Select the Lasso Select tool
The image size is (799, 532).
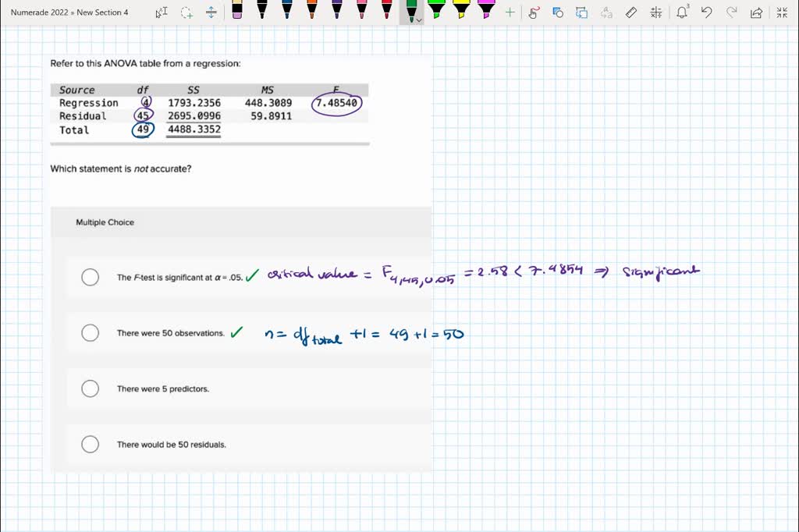click(186, 12)
